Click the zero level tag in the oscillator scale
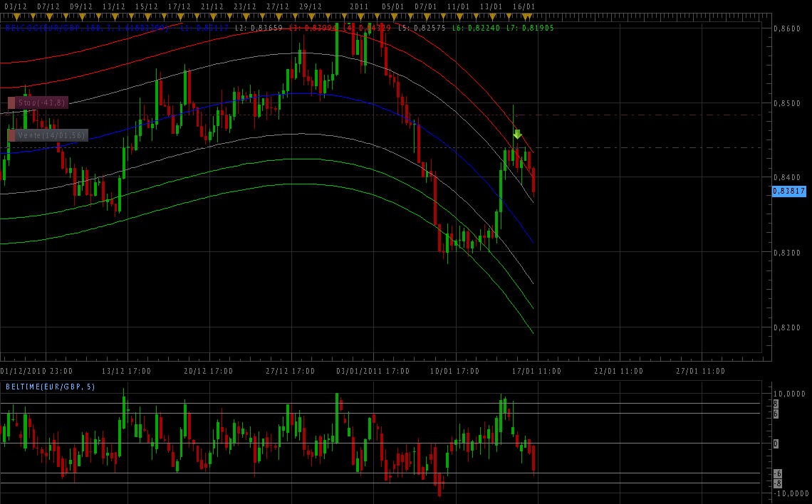This screenshot has width=812, height=504. point(776,443)
